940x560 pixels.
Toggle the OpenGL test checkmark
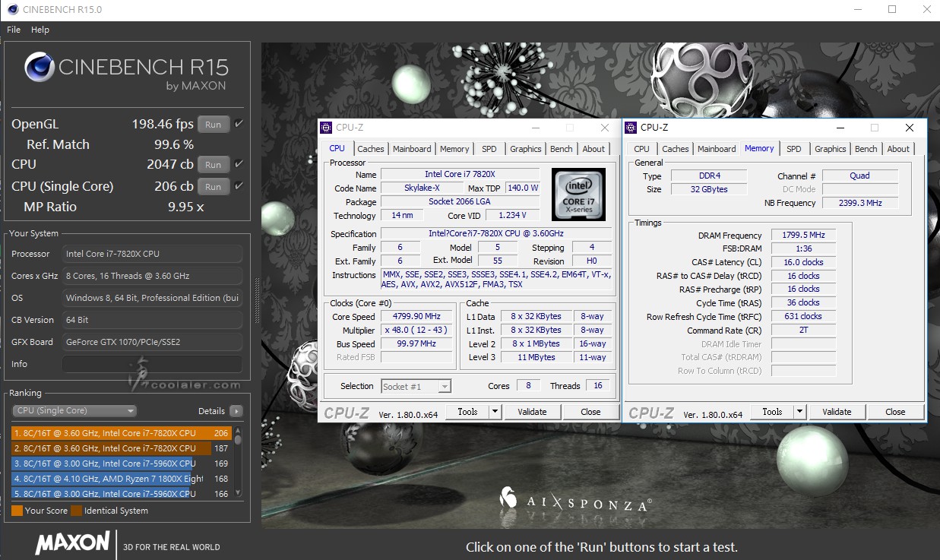click(x=239, y=124)
